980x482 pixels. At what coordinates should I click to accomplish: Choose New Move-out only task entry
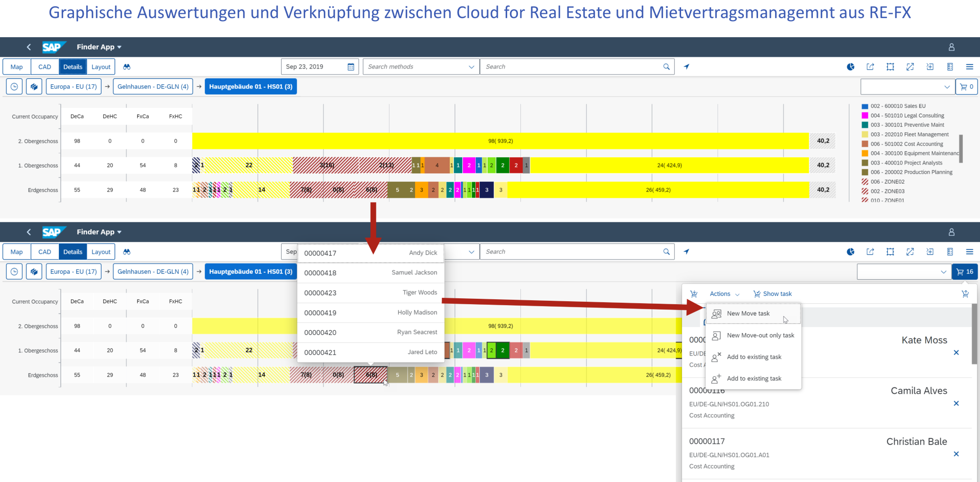[x=753, y=336]
